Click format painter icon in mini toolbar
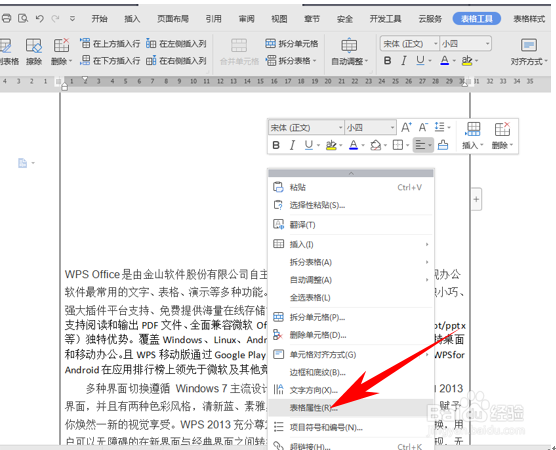The image size is (556, 450). click(x=443, y=145)
